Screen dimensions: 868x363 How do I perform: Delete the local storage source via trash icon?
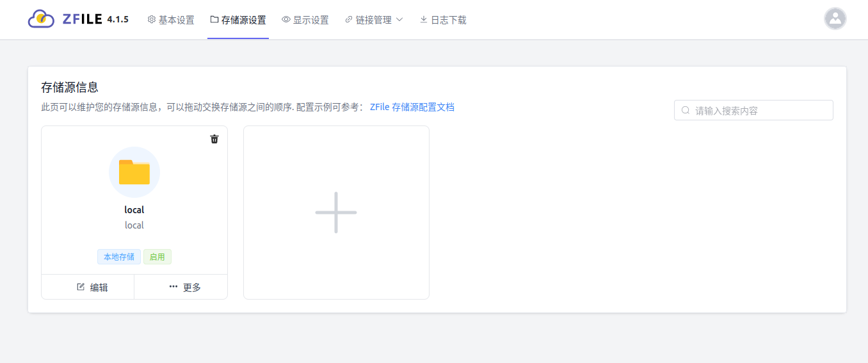click(214, 139)
